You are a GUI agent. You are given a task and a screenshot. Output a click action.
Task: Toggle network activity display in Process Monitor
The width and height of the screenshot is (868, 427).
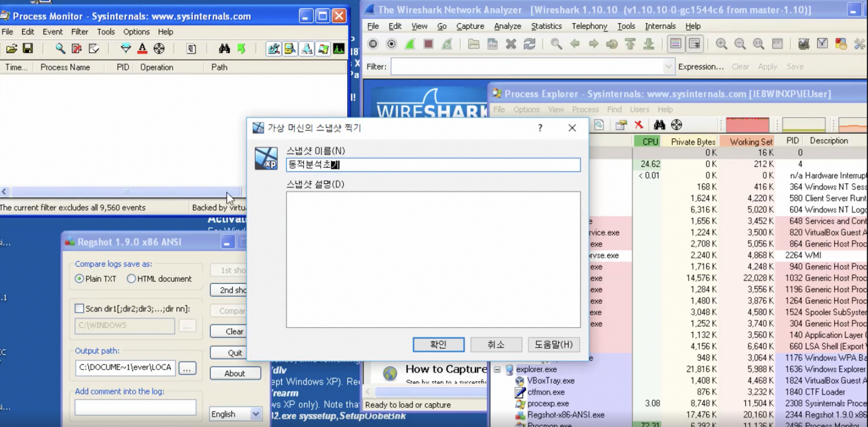307,48
